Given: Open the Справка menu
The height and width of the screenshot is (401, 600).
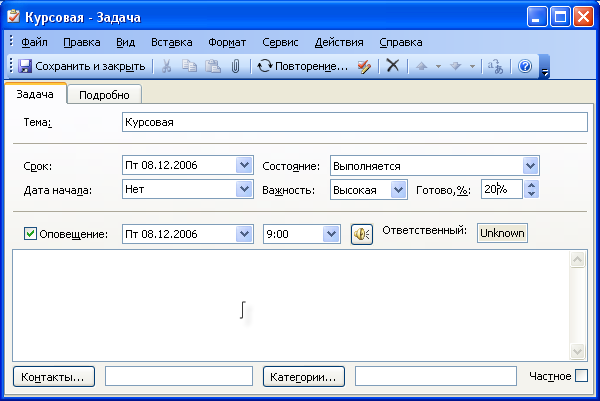Looking at the screenshot, I should 401,42.
